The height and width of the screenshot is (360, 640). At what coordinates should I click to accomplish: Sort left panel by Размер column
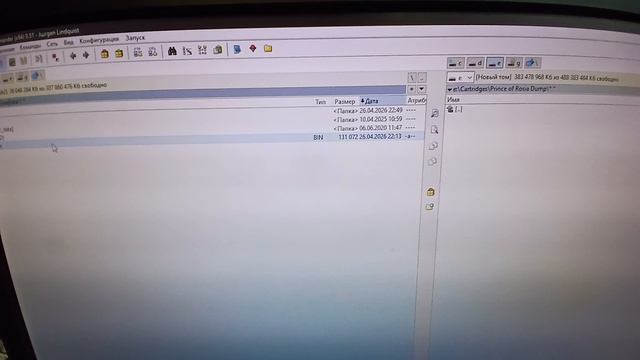coord(344,101)
